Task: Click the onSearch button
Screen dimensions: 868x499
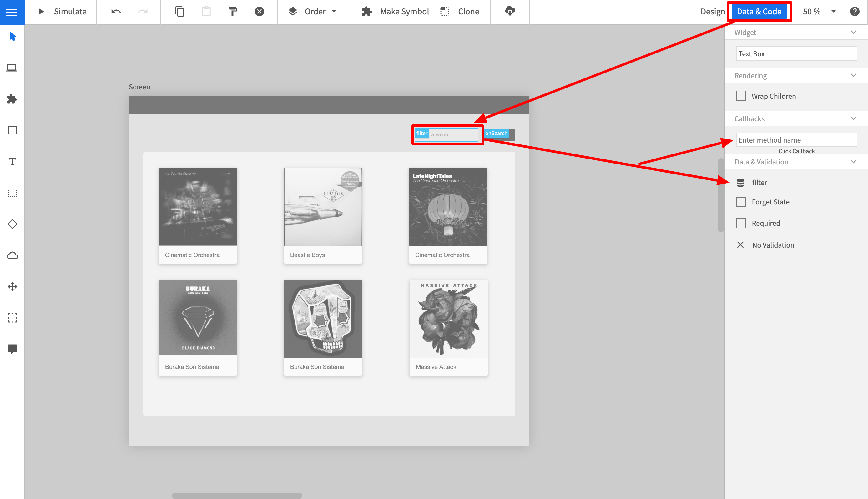Action: [x=497, y=133]
